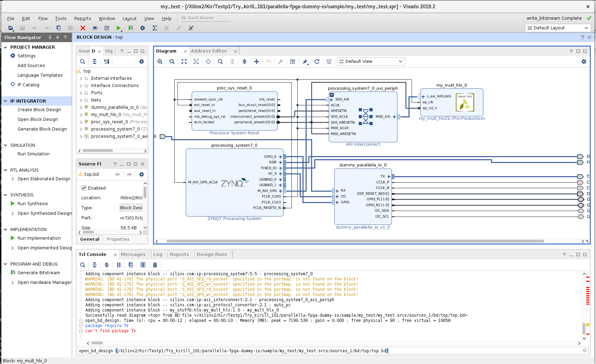Toggle the Enabled checkbox
Viewport: 596px width, 364px height.
[x=84, y=188]
